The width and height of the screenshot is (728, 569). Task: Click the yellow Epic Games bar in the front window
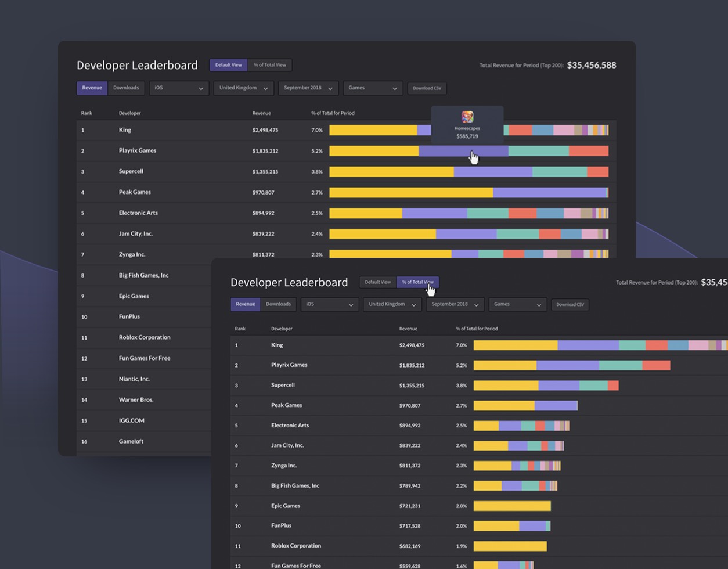pyautogui.click(x=512, y=506)
